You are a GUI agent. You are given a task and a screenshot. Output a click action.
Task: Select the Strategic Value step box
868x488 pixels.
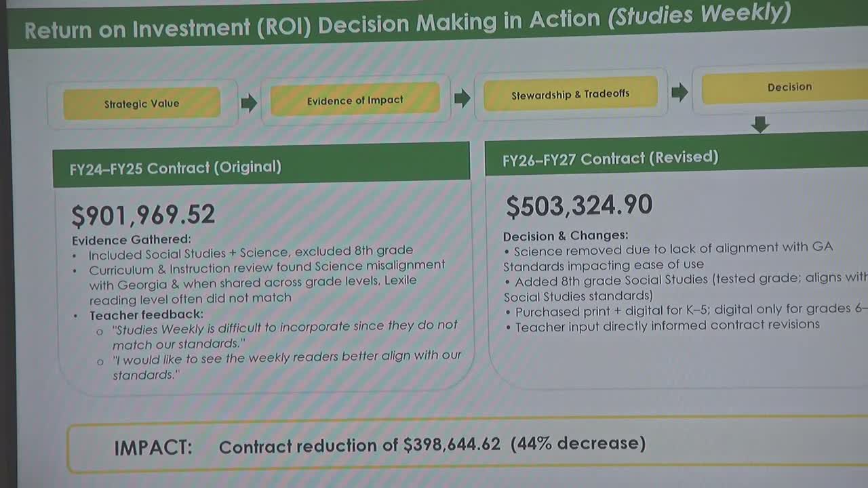[x=142, y=104]
